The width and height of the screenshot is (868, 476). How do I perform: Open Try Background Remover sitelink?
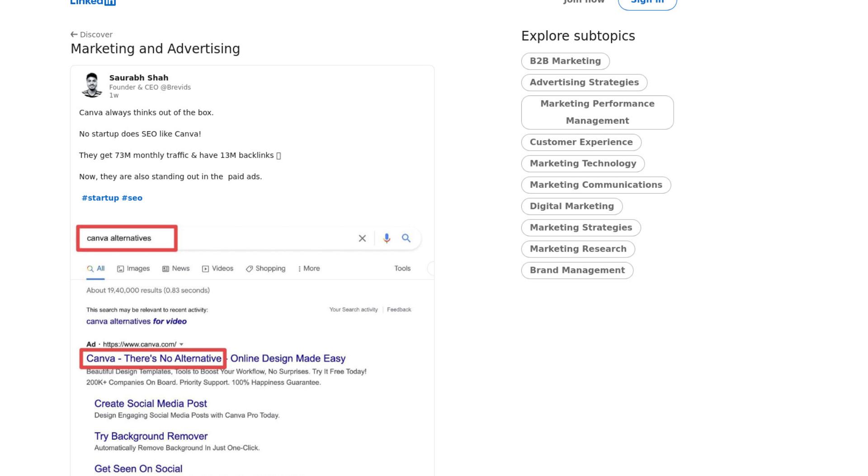(151, 436)
